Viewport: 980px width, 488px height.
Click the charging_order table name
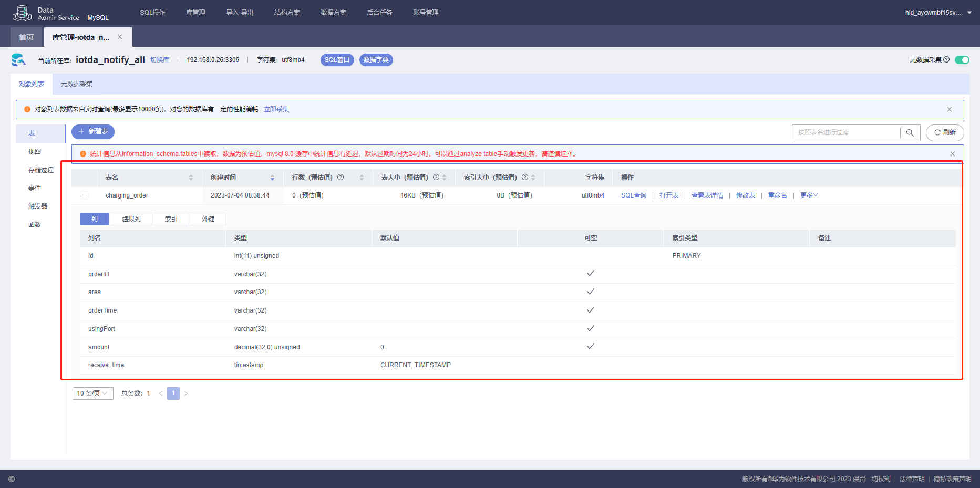[127, 195]
